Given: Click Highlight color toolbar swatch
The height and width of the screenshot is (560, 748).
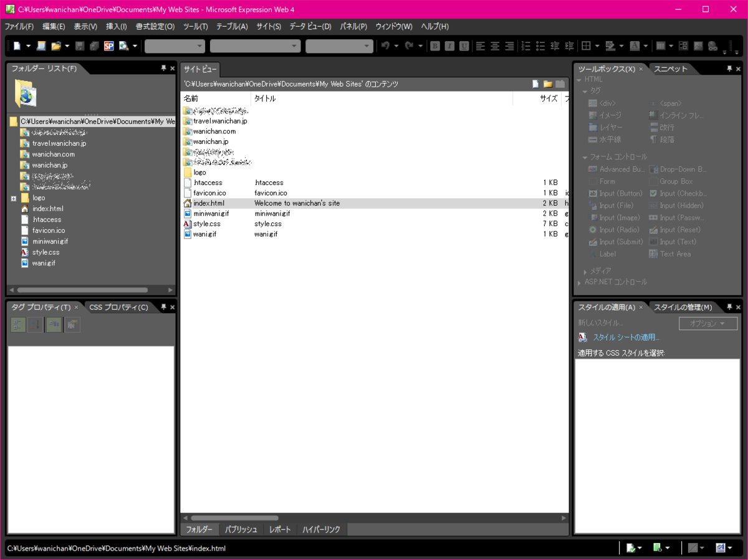Looking at the screenshot, I should 611,45.
